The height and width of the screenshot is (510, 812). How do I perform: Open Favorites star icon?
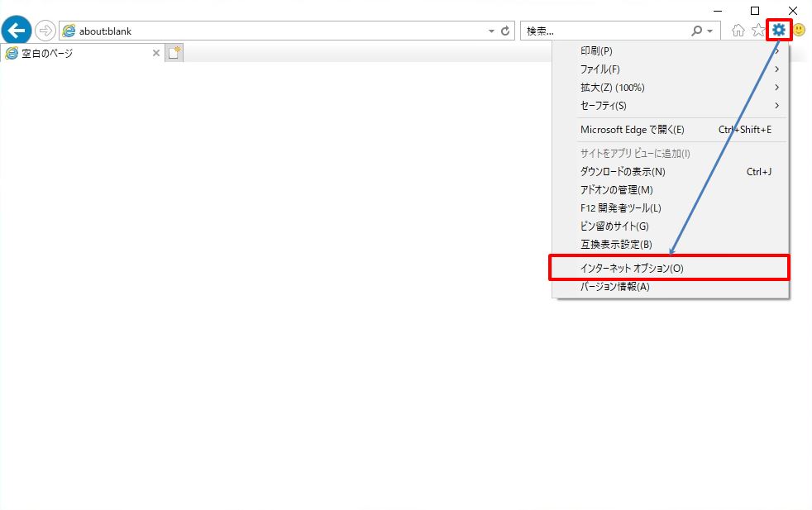[758, 31]
